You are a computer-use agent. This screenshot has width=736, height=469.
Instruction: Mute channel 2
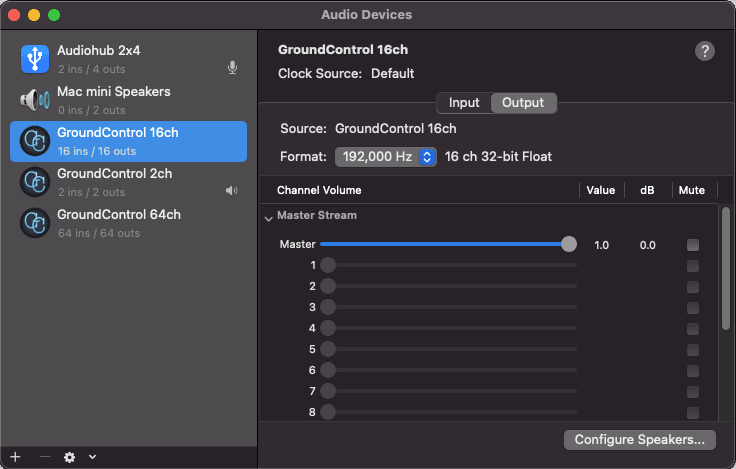pos(693,287)
